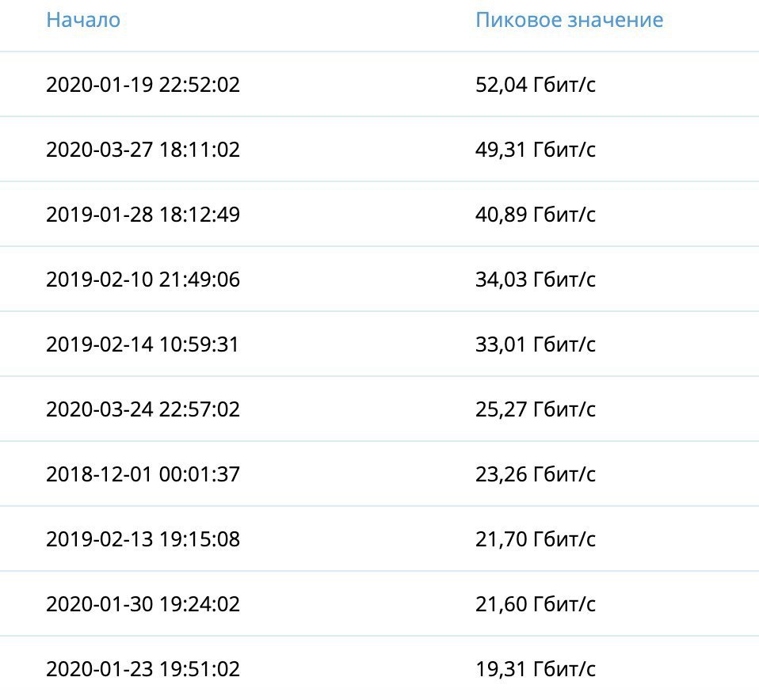Click the 23,26 Гбит/с value
The image size is (759, 700).
pyautogui.click(x=536, y=474)
